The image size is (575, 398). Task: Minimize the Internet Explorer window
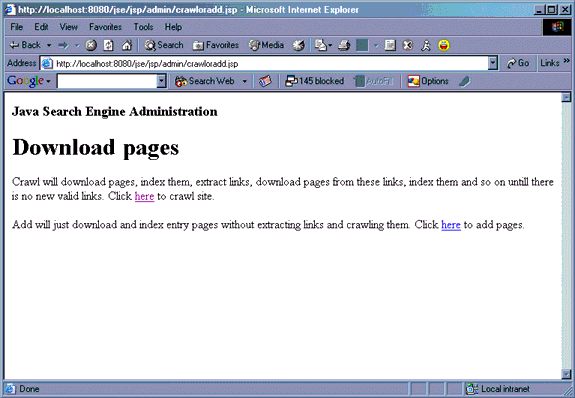[x=539, y=10]
